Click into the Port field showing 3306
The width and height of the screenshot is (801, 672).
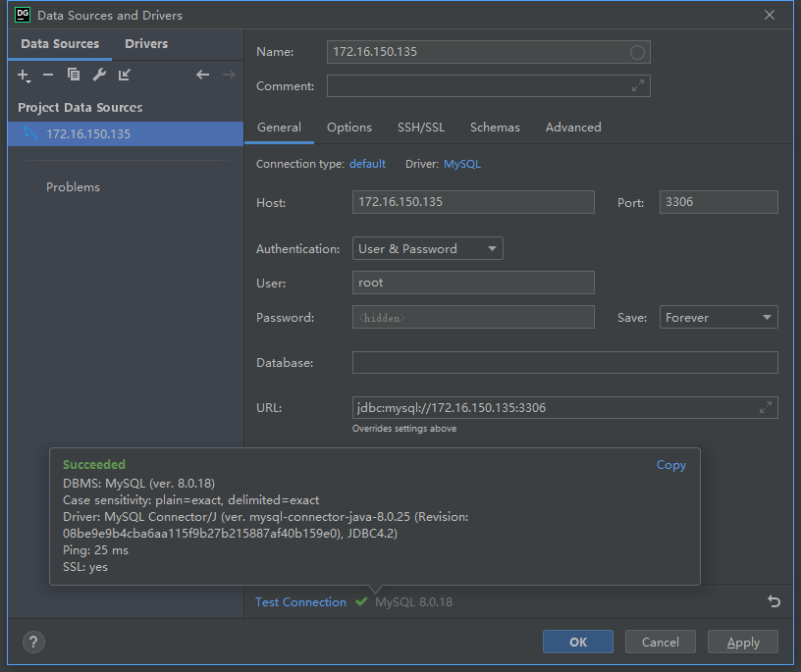point(719,202)
